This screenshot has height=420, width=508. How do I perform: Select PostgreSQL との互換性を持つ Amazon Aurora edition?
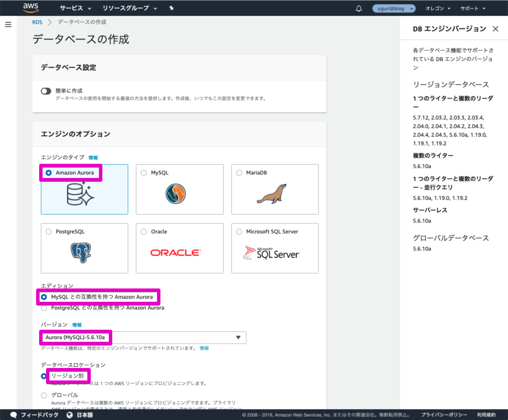coord(43,308)
